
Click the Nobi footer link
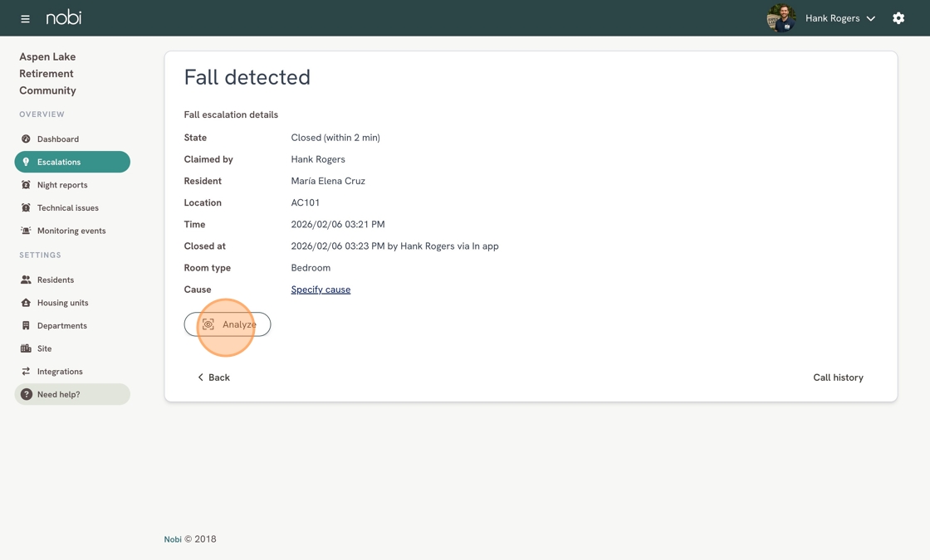point(173,539)
